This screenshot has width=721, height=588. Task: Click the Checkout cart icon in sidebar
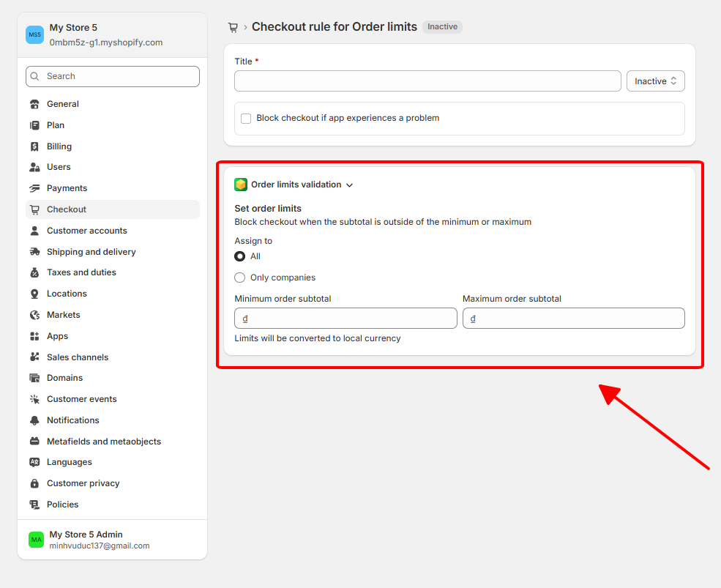click(34, 209)
